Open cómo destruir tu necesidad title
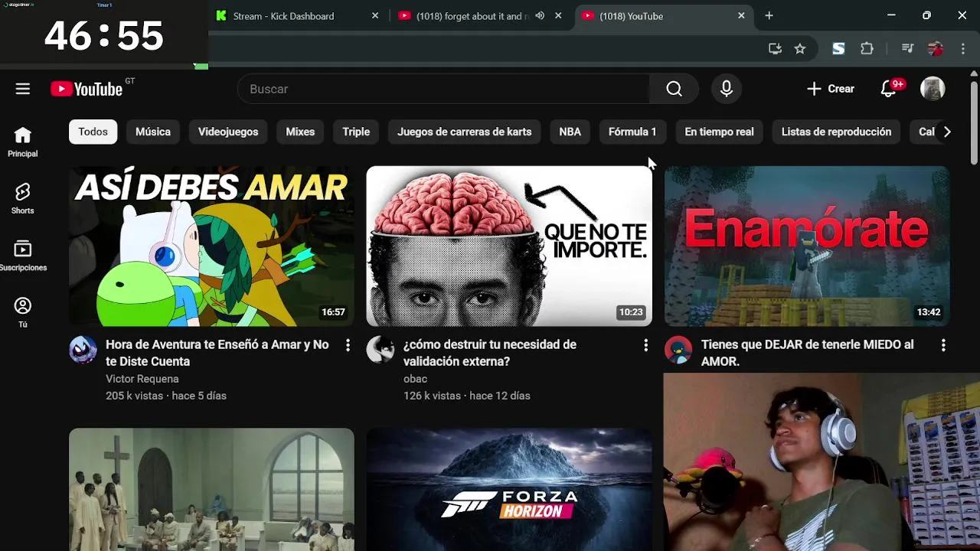Viewport: 980px width, 551px height. point(490,353)
